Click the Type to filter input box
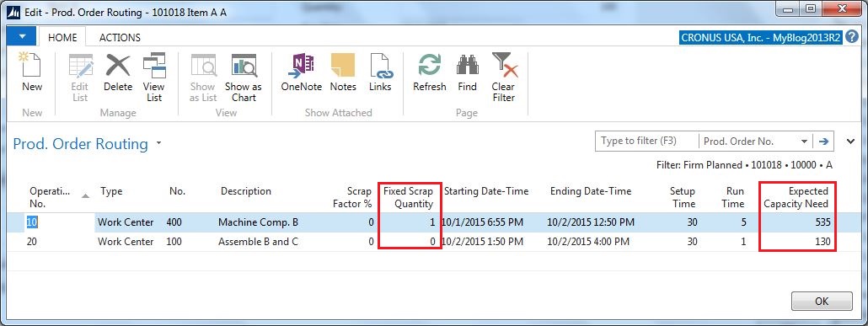 click(646, 142)
